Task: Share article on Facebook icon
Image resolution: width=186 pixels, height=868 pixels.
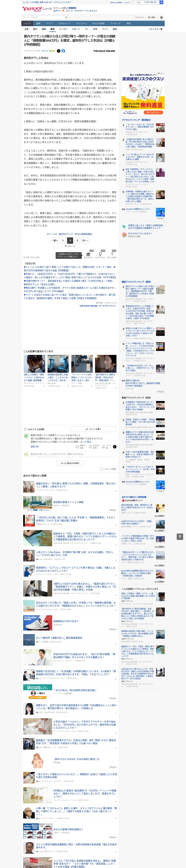Action: (x=63, y=51)
